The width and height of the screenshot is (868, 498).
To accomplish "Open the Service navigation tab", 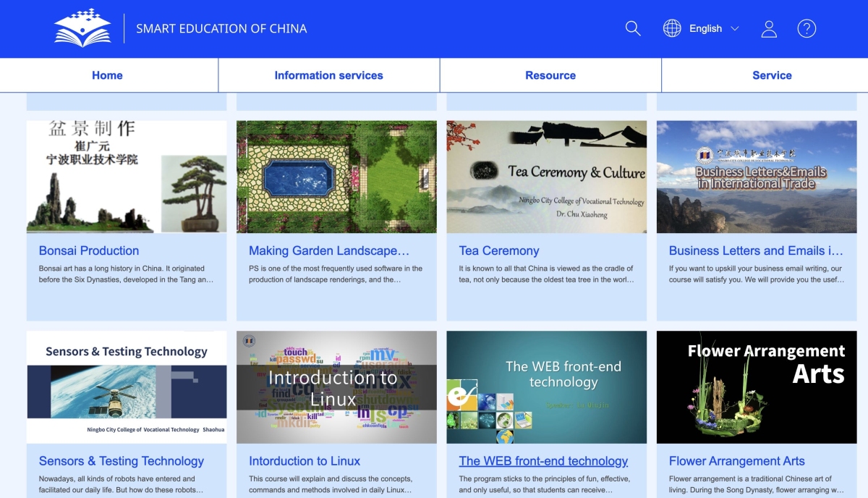I will point(772,75).
